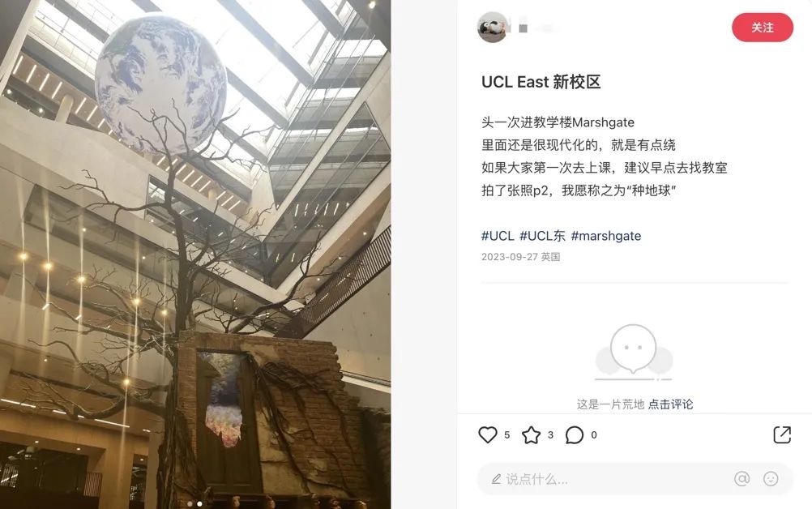Like the post with heart icon
The image size is (812, 509).
click(x=487, y=435)
